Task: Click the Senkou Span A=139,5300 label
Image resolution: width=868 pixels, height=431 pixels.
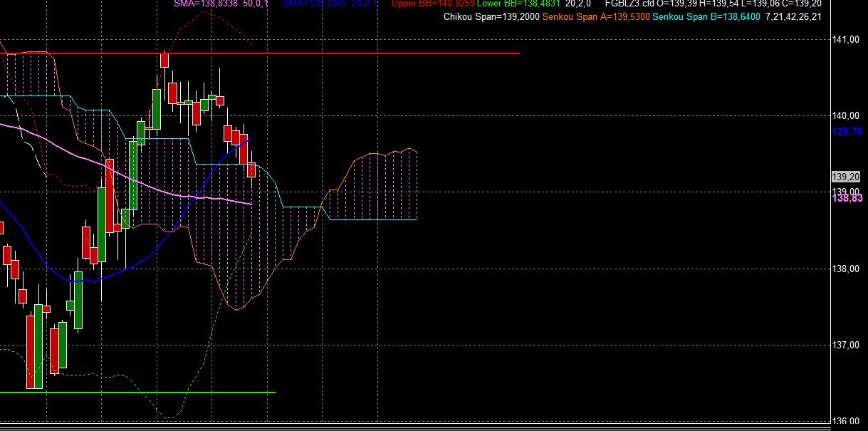Action: click(x=596, y=16)
